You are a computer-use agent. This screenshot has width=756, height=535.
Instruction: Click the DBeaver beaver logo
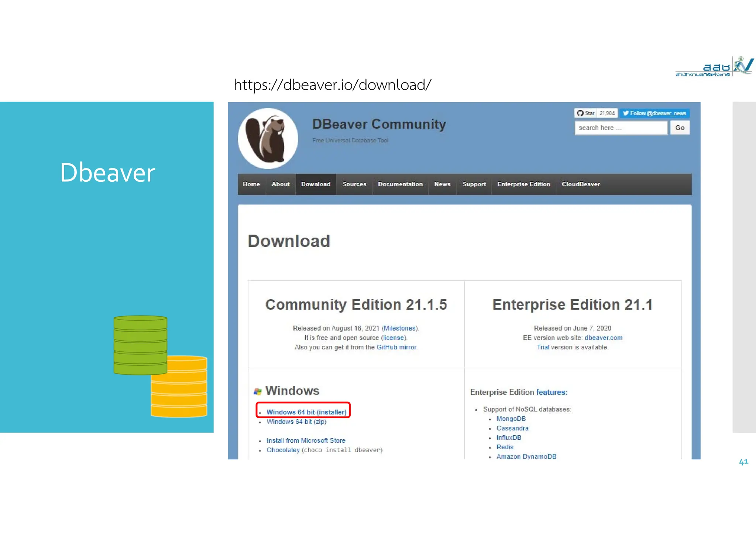click(268, 139)
